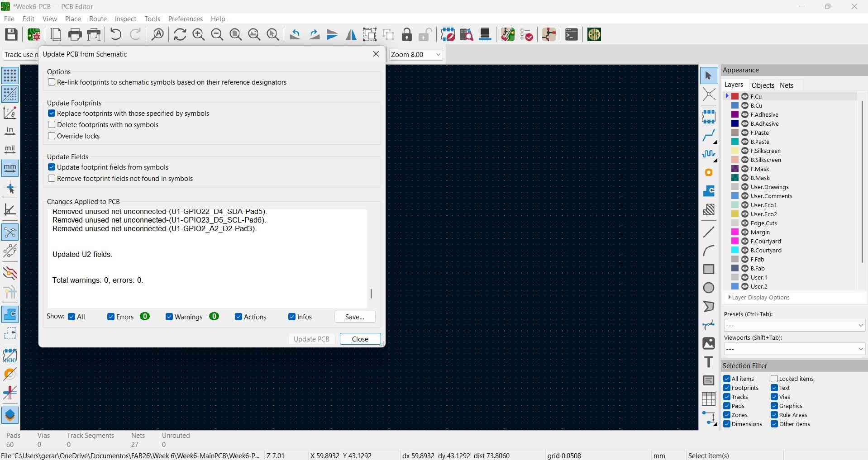Screen dimensions: 868x460
Task: Pick the Draw Rectangle tool
Action: 709,269
